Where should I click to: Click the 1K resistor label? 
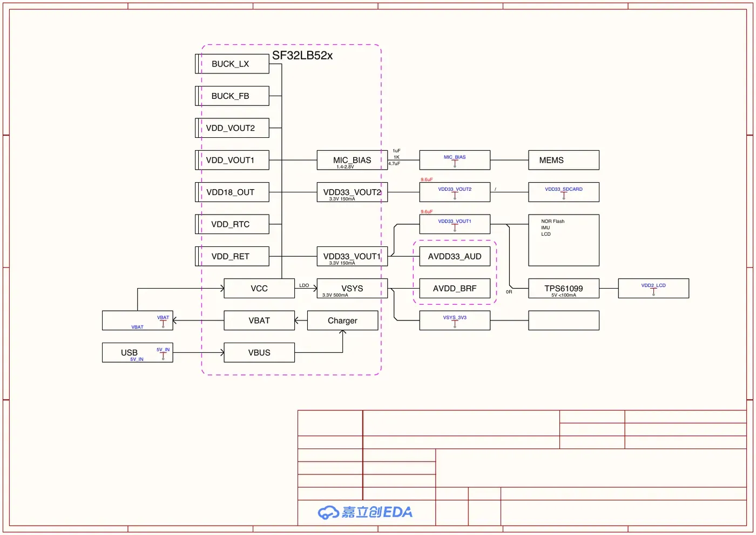click(x=397, y=158)
